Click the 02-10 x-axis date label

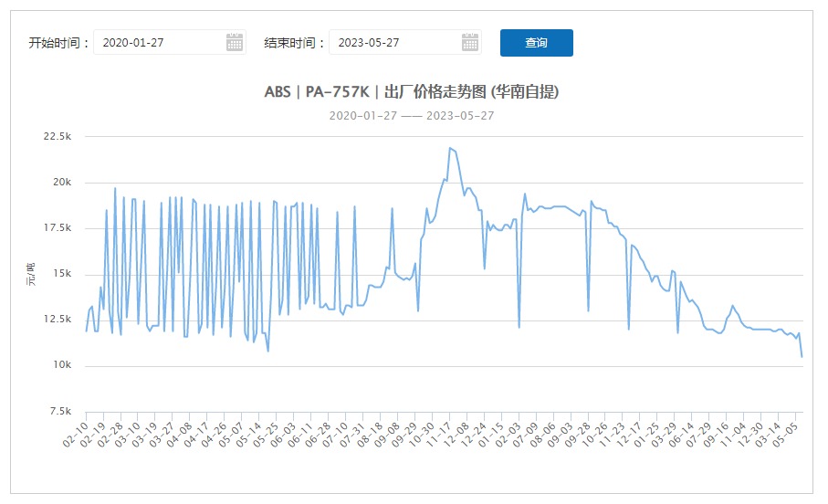76,435
